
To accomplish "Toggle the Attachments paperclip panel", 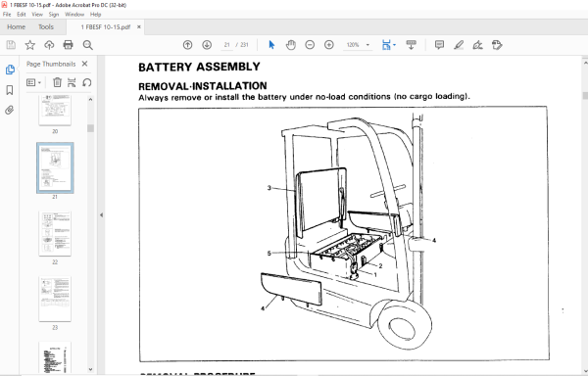I will [x=10, y=110].
